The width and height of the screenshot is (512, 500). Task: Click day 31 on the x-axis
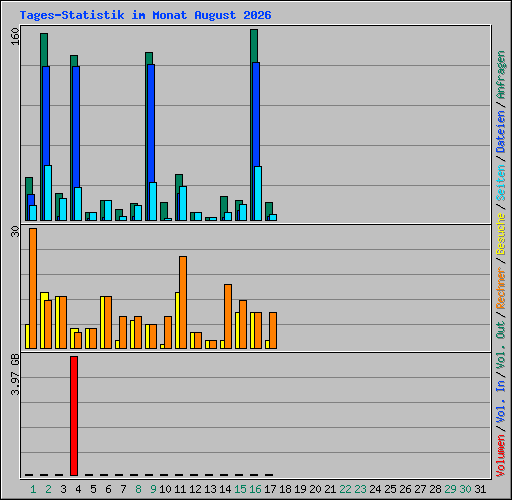[x=480, y=489]
